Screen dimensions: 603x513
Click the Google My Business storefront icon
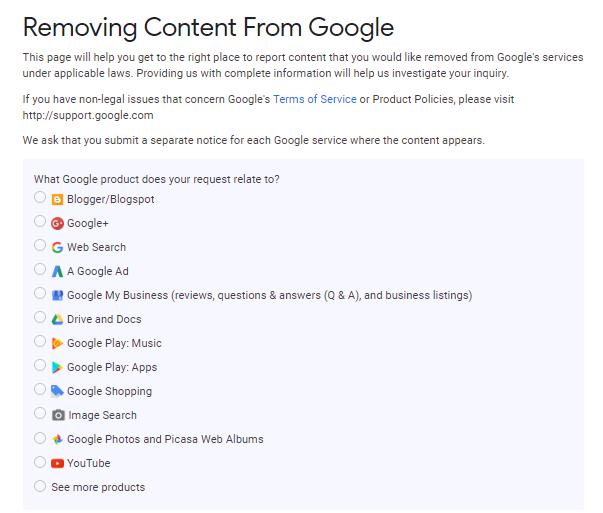[x=57, y=295]
